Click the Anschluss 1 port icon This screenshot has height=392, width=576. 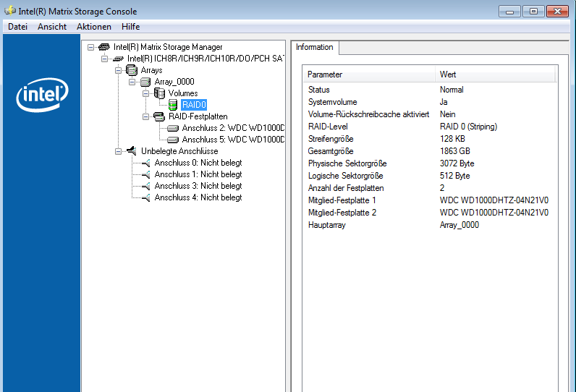(x=146, y=174)
